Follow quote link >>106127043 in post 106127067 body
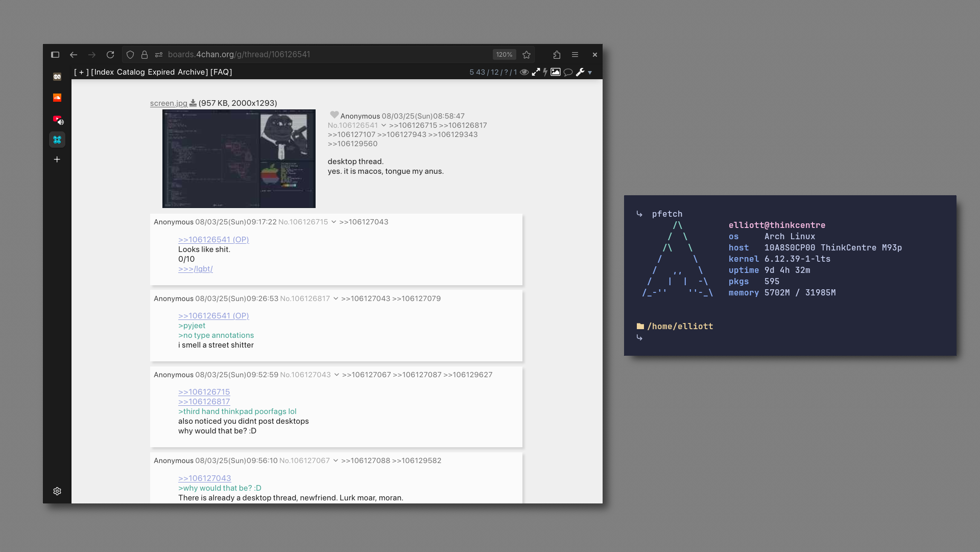 pos(205,478)
